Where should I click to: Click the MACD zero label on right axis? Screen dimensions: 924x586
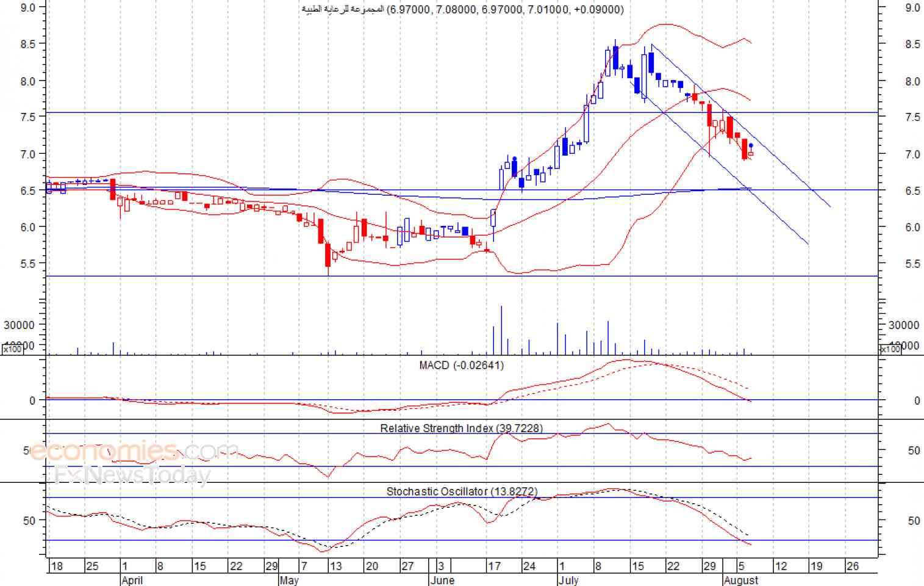(x=917, y=400)
